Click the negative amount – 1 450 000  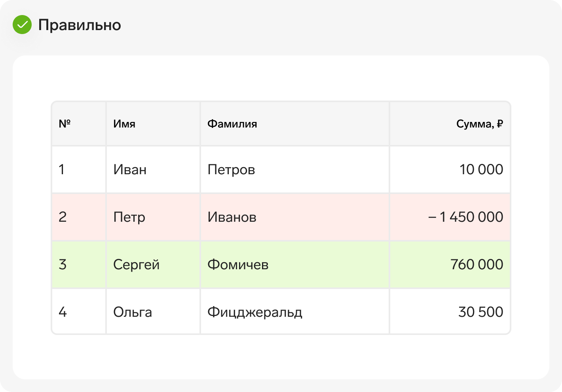click(x=466, y=217)
